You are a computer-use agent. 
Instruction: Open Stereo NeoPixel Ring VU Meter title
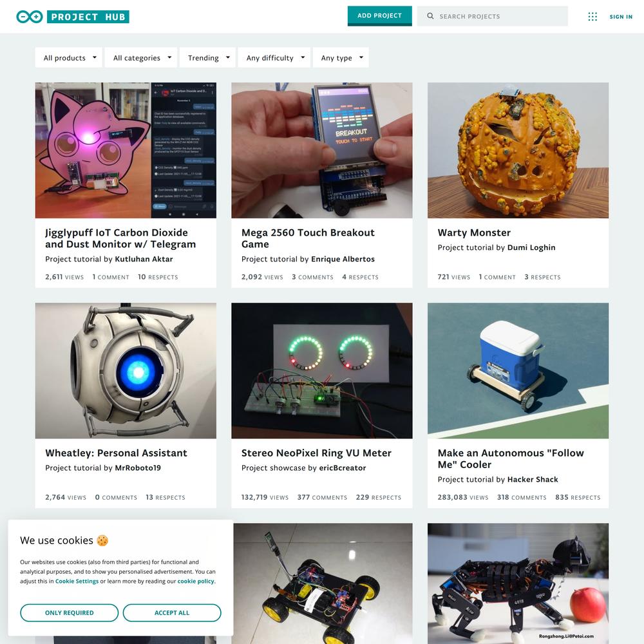tap(316, 453)
